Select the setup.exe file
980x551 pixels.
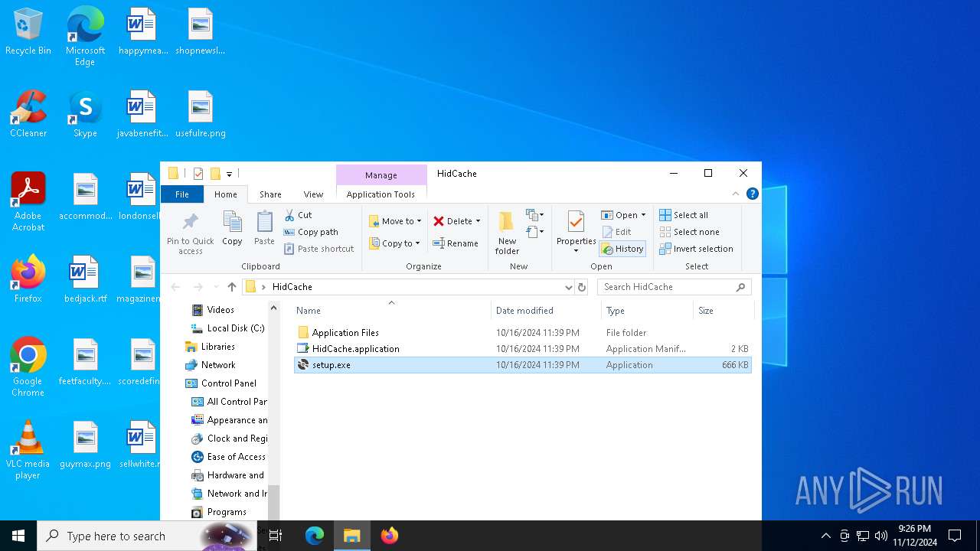click(x=522, y=365)
